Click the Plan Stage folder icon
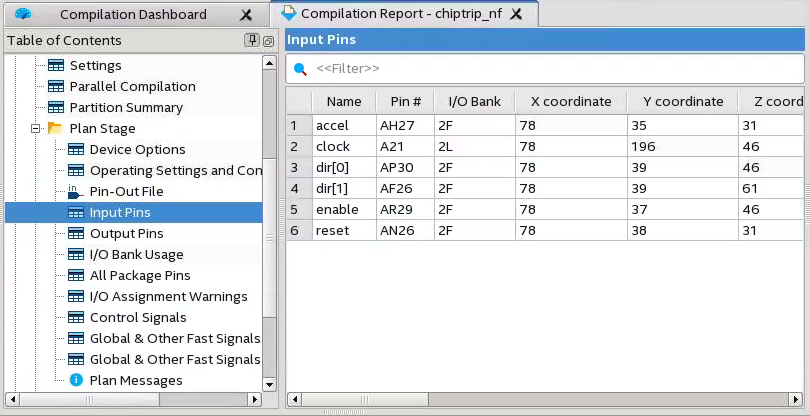This screenshot has height=416, width=810. 55,128
